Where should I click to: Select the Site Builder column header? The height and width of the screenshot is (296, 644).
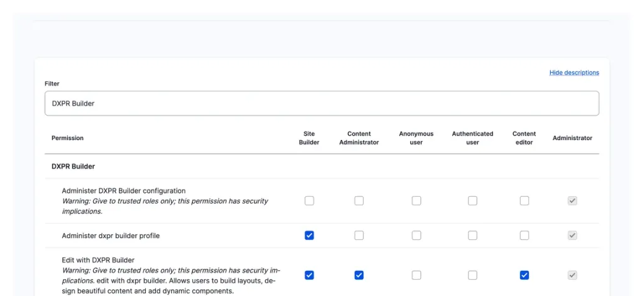(x=309, y=138)
